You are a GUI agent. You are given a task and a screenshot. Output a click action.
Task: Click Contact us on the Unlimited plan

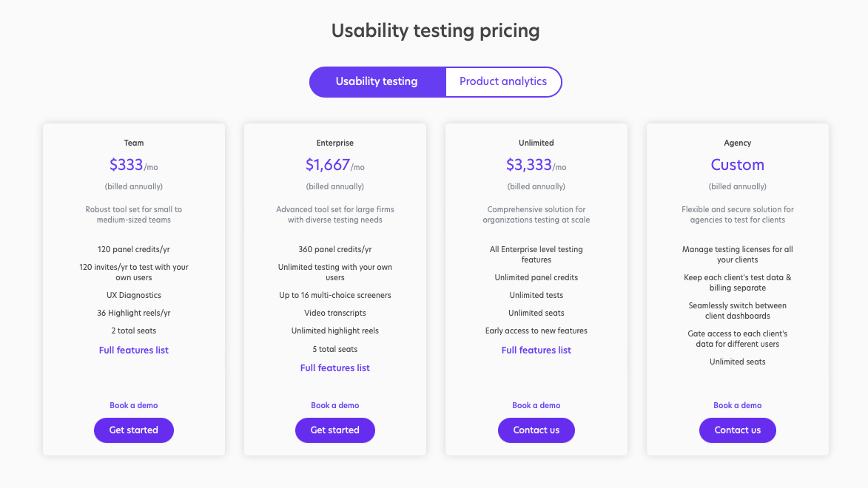pos(536,430)
